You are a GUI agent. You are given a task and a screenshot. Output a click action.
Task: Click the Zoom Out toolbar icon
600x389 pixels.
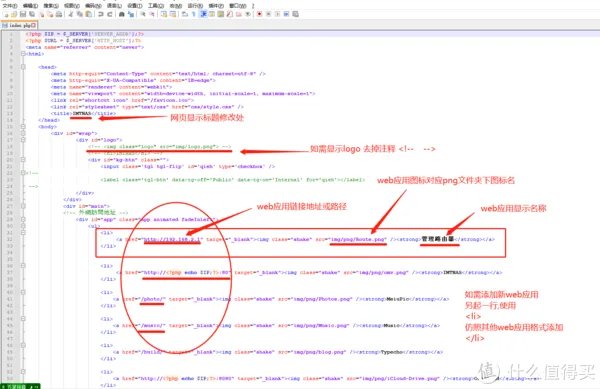pyautogui.click(x=152, y=14)
